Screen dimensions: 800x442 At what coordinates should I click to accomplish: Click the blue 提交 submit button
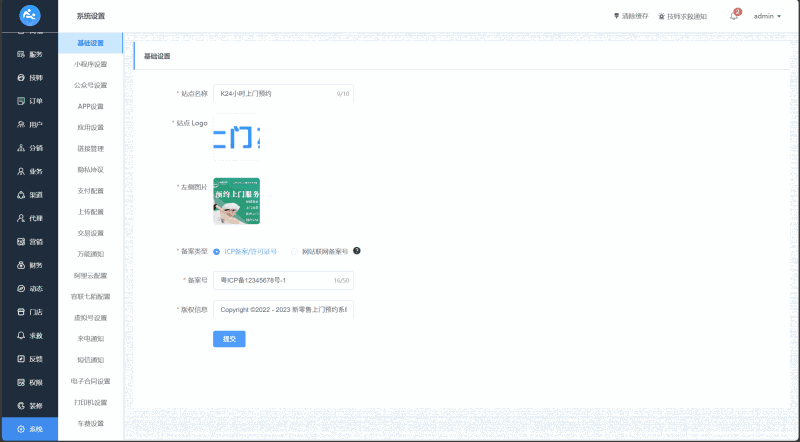pos(229,339)
